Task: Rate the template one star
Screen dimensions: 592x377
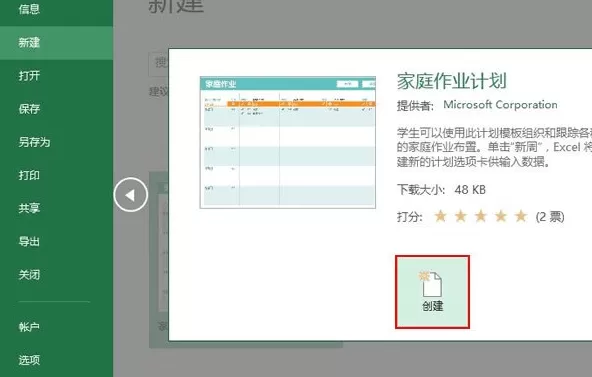Action: [440, 216]
